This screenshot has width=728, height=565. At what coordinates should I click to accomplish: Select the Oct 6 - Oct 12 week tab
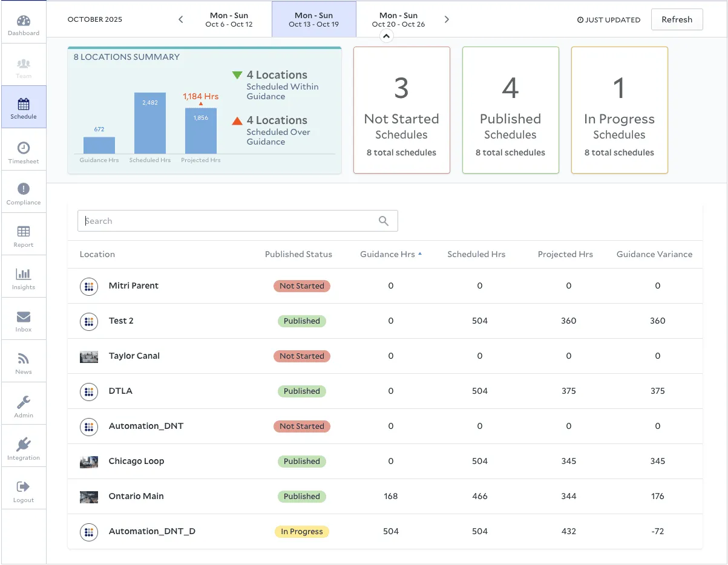point(229,19)
